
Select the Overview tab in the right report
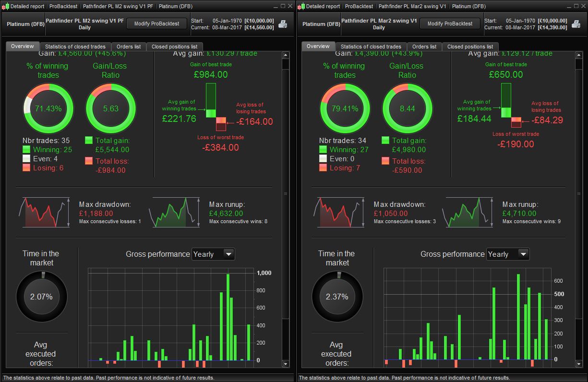318,46
